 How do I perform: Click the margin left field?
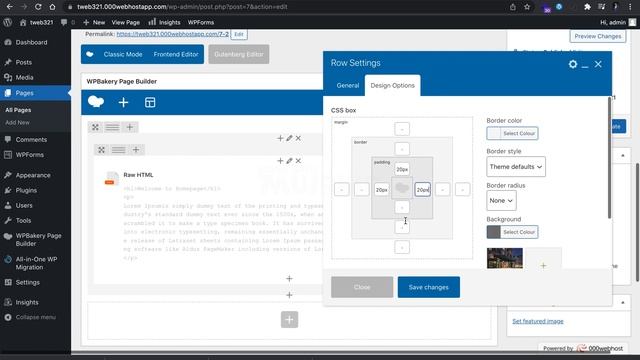click(342, 189)
